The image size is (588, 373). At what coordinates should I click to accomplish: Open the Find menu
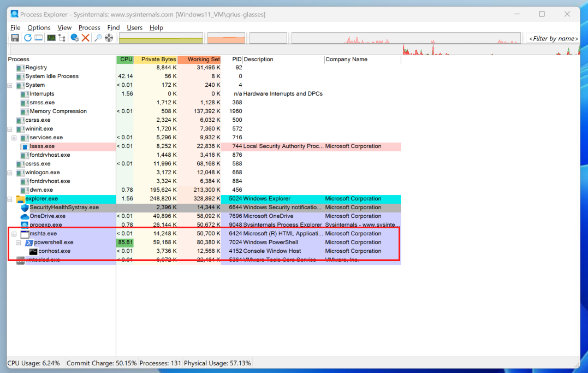pyautogui.click(x=113, y=28)
